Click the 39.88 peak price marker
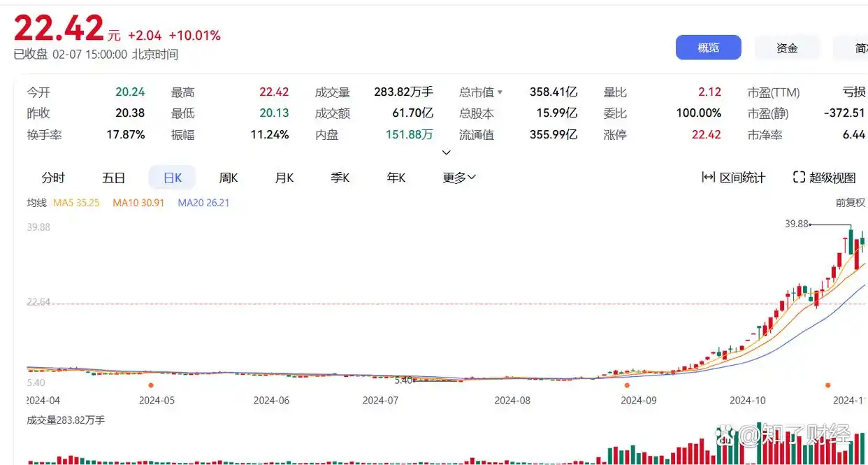 797,224
